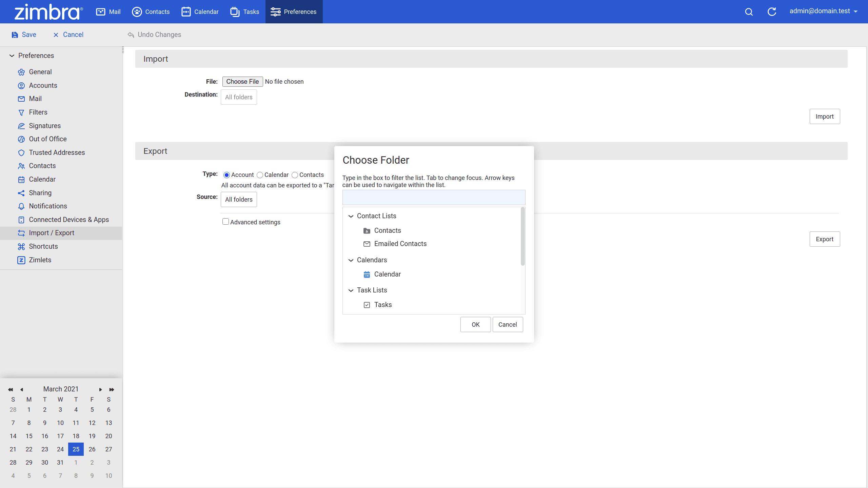Focus the folder filter text box

(434, 198)
